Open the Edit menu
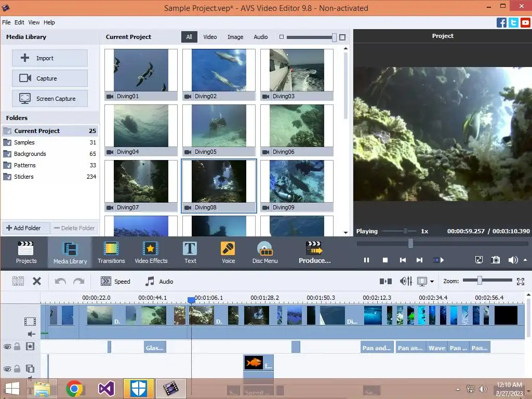 pyautogui.click(x=19, y=22)
